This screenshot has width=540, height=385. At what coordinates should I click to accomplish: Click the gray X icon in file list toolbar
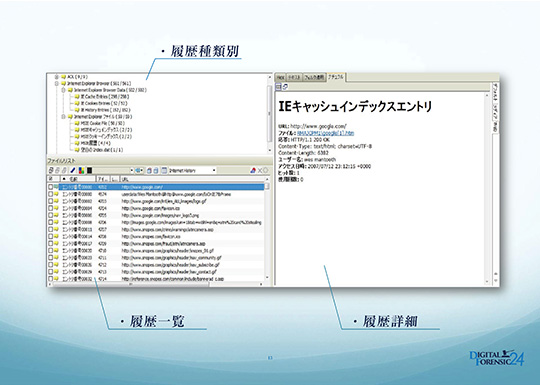(x=260, y=170)
